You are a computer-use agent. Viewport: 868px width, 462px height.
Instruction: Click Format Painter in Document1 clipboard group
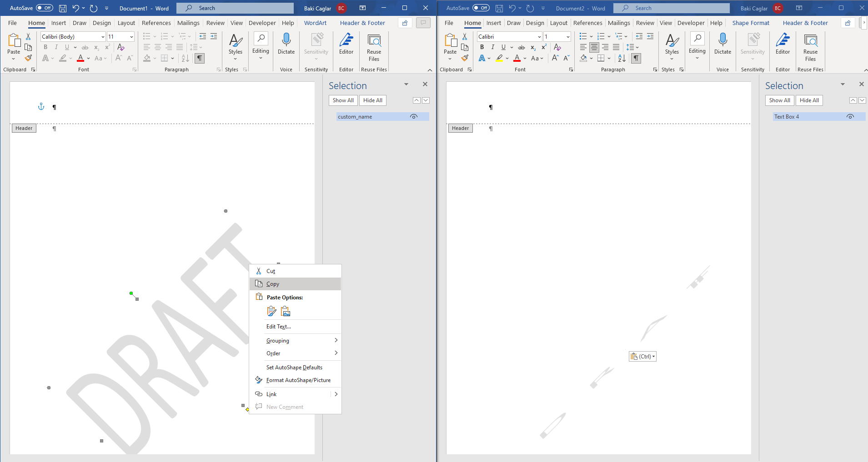coord(28,58)
